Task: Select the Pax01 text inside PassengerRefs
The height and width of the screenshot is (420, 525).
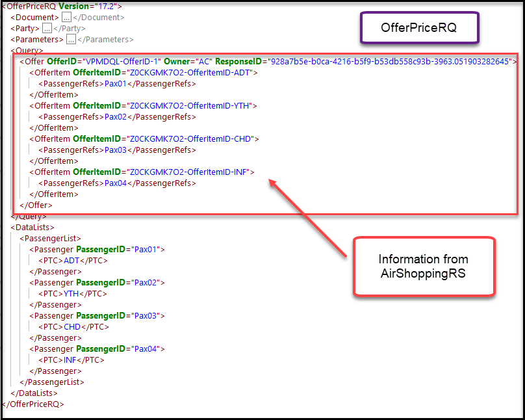Action: coord(115,84)
